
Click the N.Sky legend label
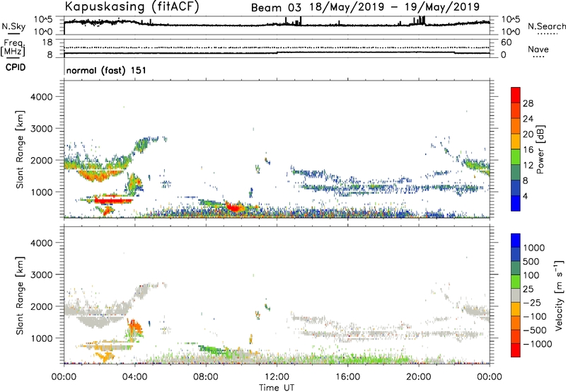[x=13, y=26]
